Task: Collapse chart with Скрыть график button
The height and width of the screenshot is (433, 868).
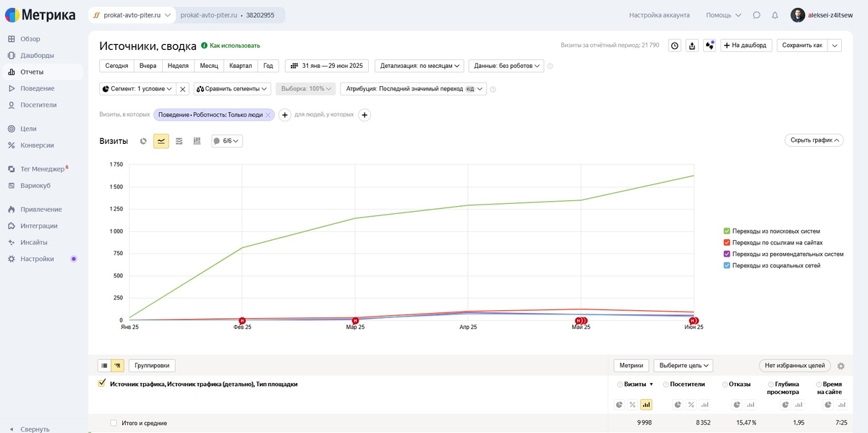Action: [x=814, y=140]
